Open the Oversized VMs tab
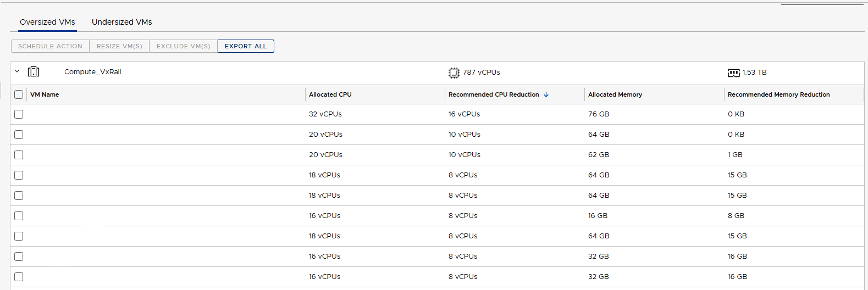868x290 pixels. click(x=47, y=22)
